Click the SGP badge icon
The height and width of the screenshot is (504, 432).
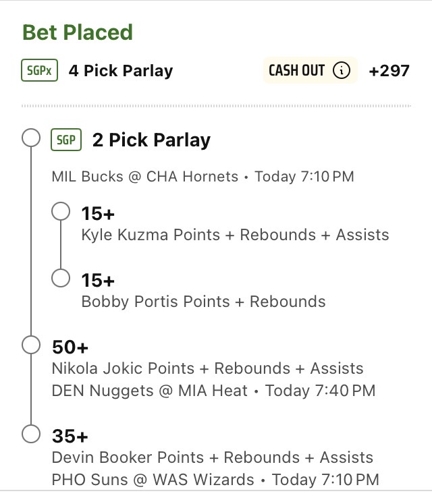coord(66,140)
